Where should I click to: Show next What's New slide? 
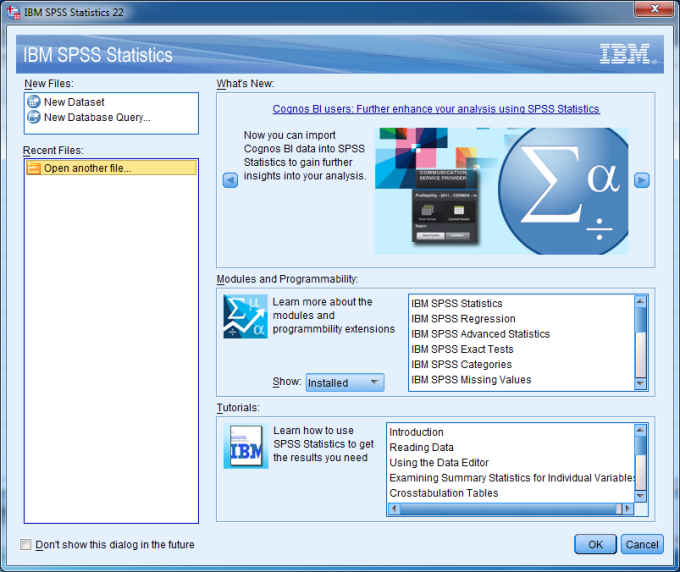click(x=642, y=180)
